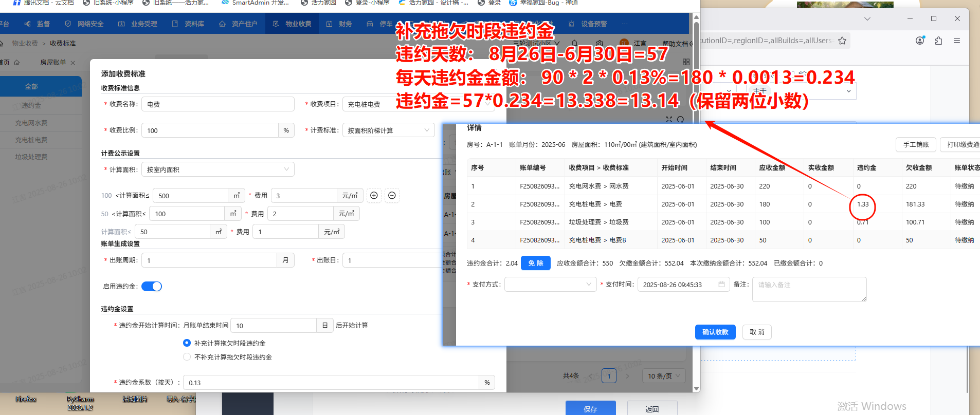Open Firefox account icon
Screen dimensions: 980x415
tap(920, 40)
